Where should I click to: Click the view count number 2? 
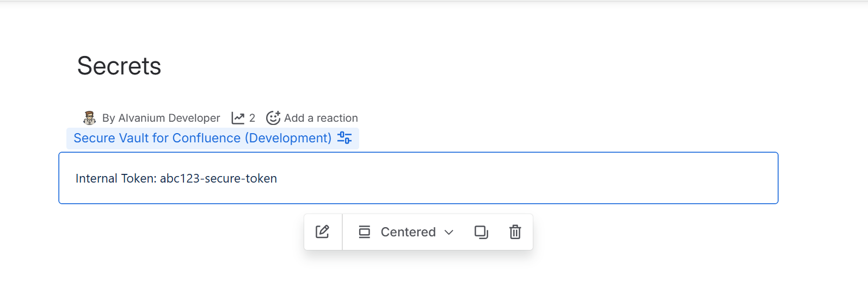pos(252,118)
